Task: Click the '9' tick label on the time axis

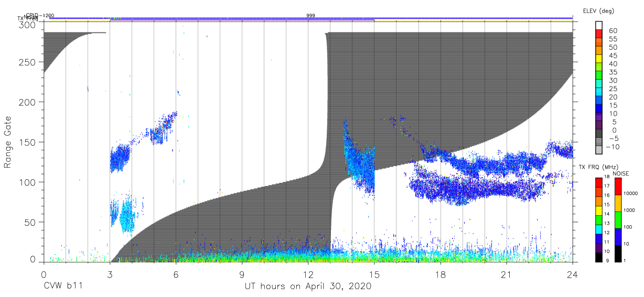Action: (x=242, y=274)
